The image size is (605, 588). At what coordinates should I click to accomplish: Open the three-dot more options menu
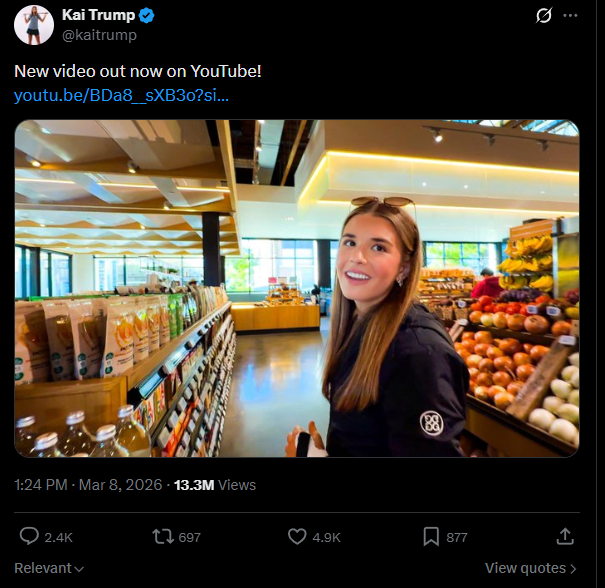tap(571, 16)
